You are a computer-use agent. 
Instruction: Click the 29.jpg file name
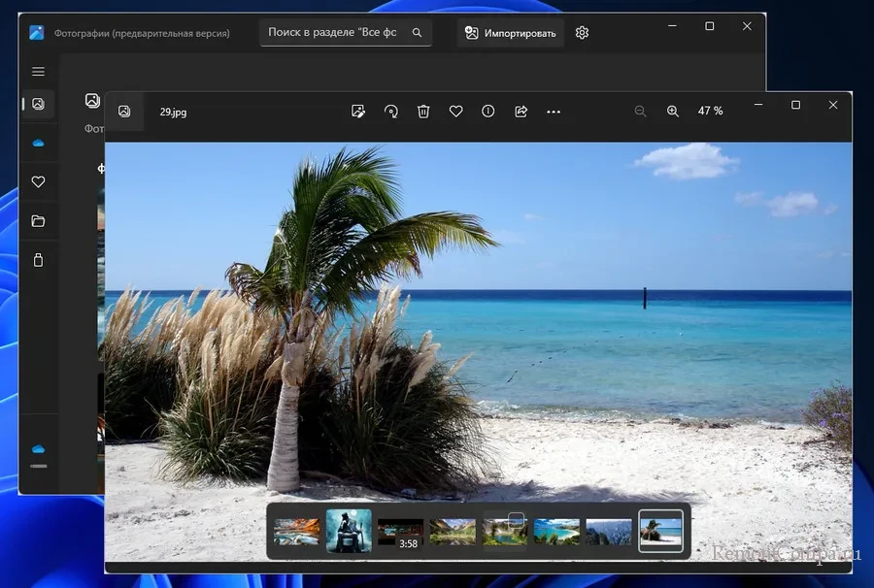174,112
